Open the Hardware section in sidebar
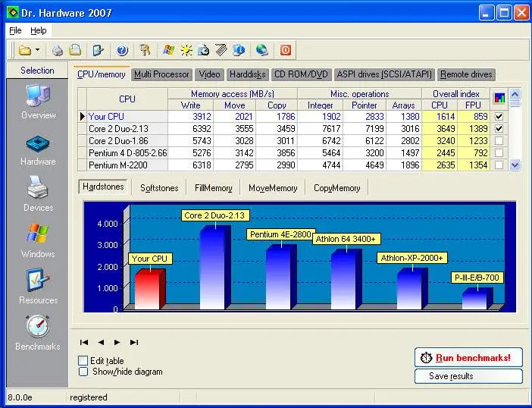 click(37, 146)
